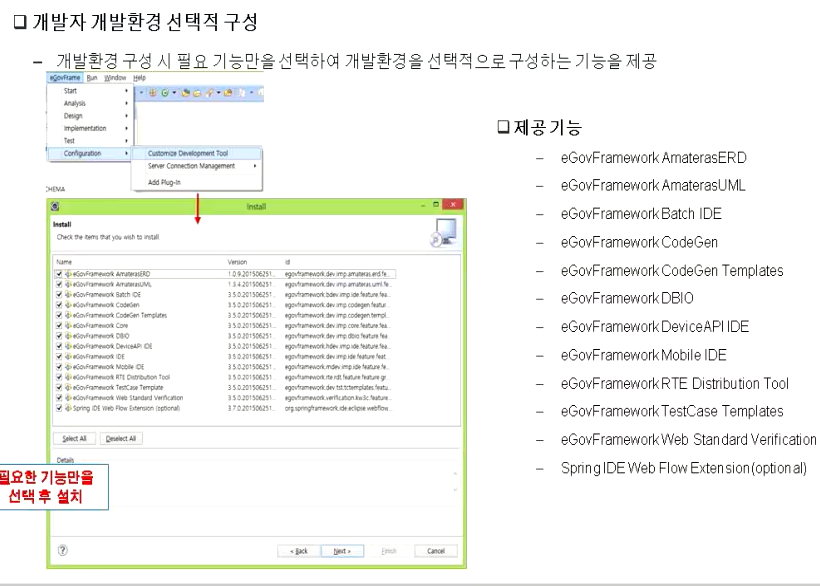Click version 1.0.9.201506251 of AmaterasERD

point(251,274)
